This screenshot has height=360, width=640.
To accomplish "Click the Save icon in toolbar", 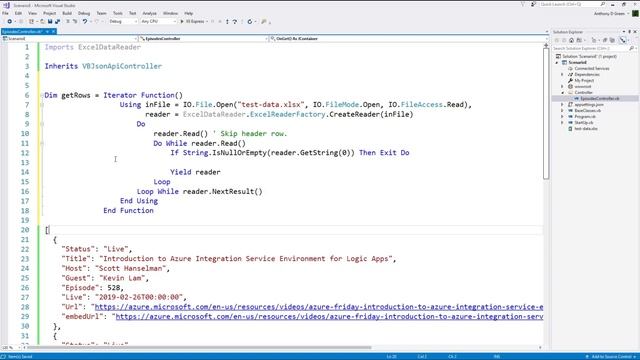I will tap(50, 22).
